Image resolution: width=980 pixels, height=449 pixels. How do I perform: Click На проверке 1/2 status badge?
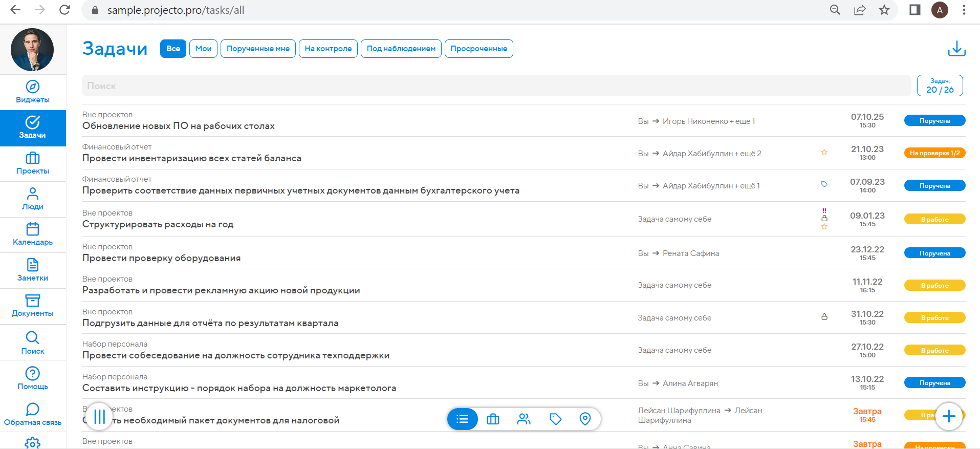click(935, 153)
